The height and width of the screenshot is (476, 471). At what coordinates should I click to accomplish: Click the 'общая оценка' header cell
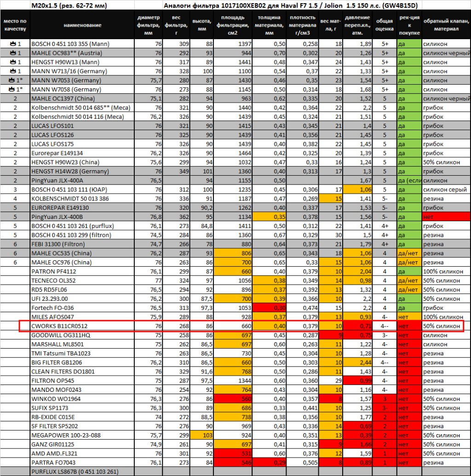385,25
